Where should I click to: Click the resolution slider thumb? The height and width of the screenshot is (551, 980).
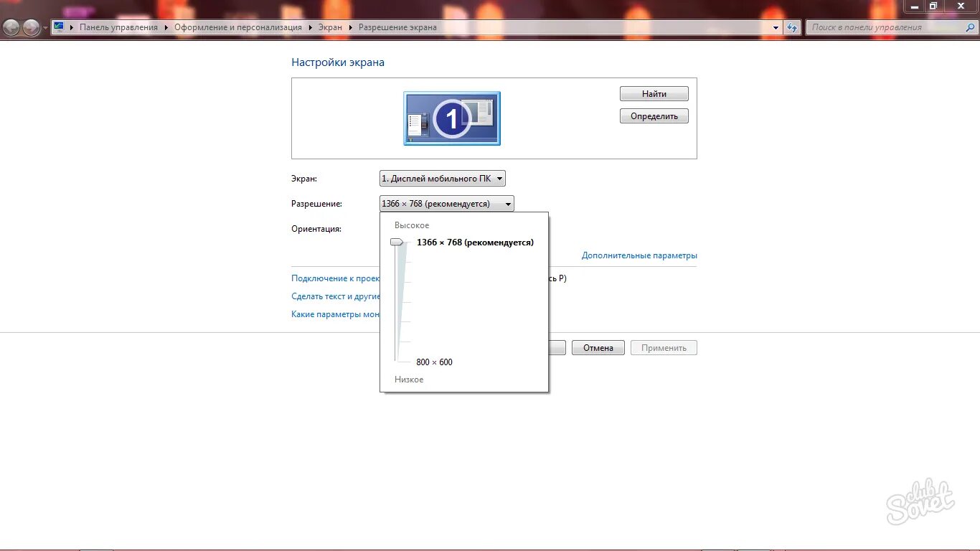click(x=397, y=242)
